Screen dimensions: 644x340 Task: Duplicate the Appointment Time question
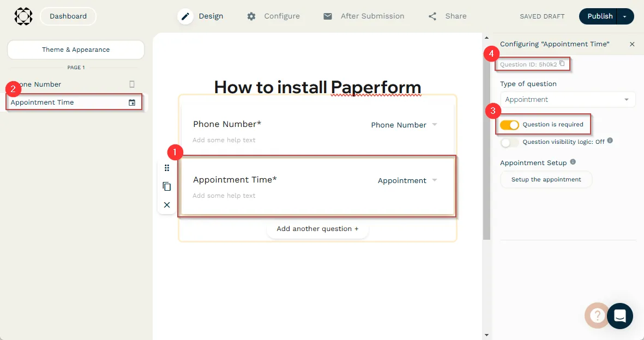tap(167, 186)
